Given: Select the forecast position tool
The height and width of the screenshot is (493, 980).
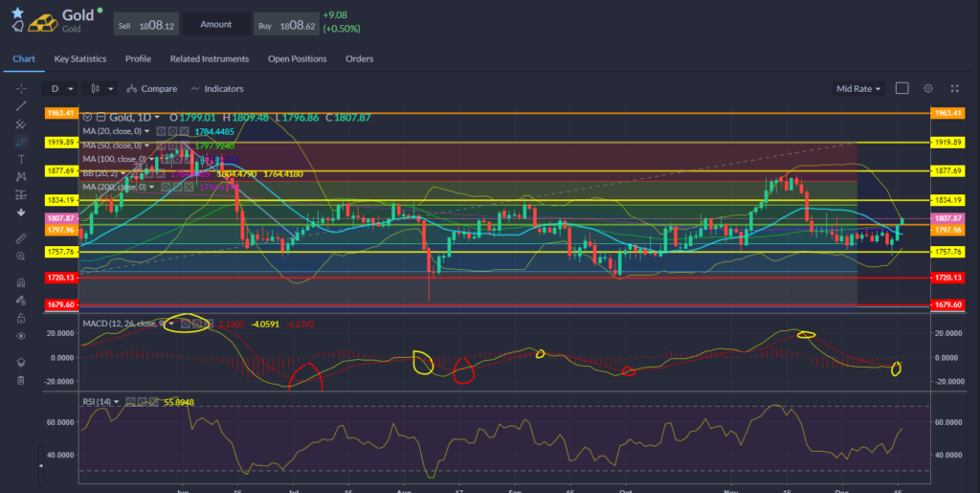Looking at the screenshot, I should [21, 195].
